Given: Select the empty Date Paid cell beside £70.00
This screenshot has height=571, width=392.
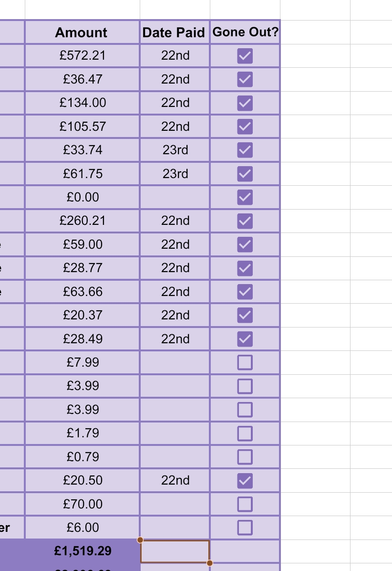Looking at the screenshot, I should coord(175,504).
